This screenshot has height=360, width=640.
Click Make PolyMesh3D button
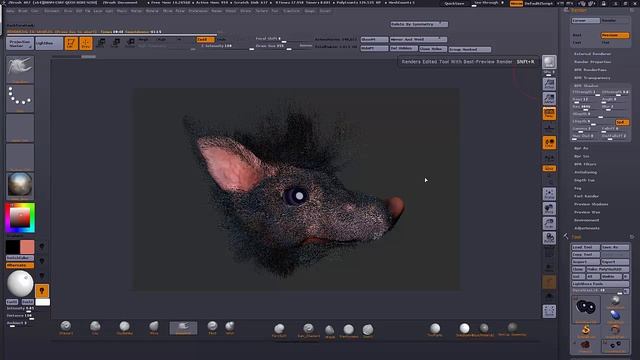607,269
